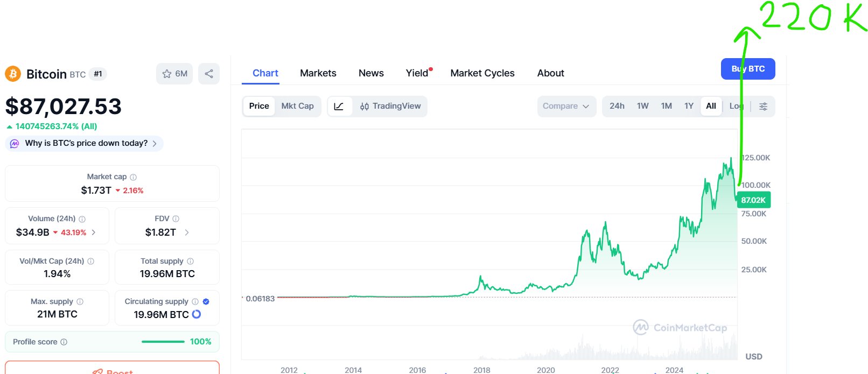Screen dimensions: 868x374
Task: Switch to the Market Cycles tab
Action: click(482, 73)
